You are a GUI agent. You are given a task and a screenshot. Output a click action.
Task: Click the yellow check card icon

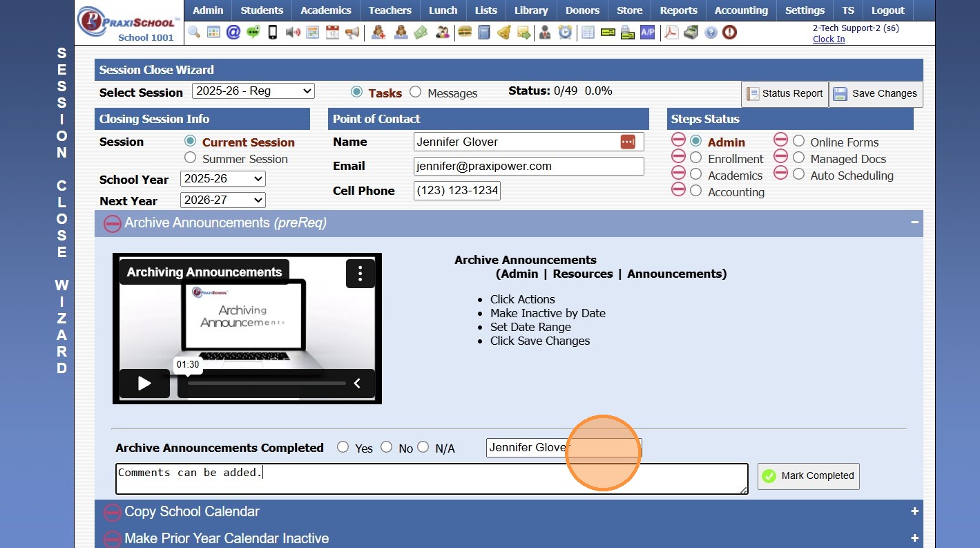[x=608, y=32]
